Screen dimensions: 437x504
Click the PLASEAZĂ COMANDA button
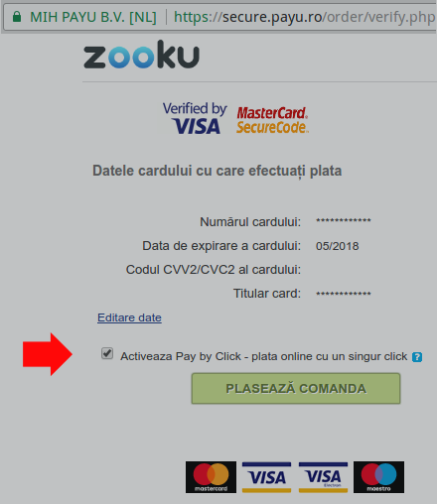pyautogui.click(x=296, y=389)
